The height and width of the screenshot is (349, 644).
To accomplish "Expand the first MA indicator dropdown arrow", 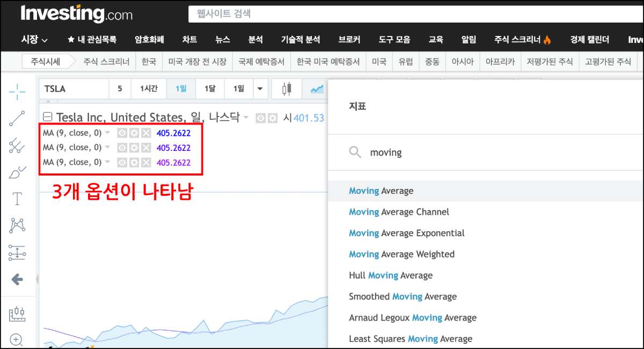I will 108,133.
